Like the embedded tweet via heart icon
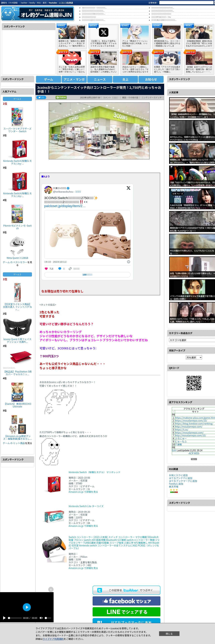The height and width of the screenshot is (644, 215). coord(46,269)
